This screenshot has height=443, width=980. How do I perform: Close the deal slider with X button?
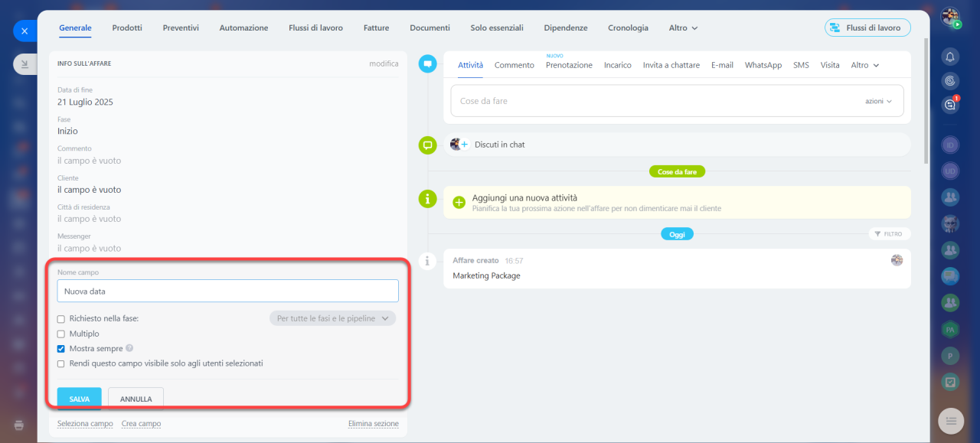click(x=24, y=31)
